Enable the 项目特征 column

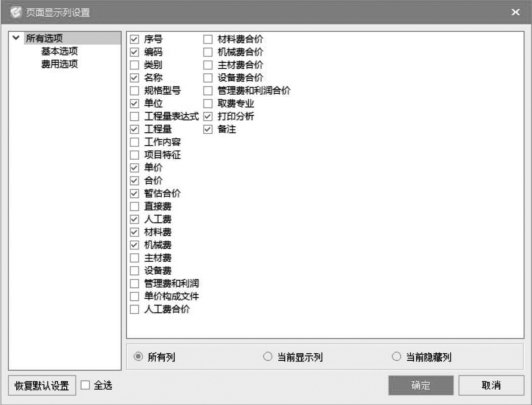coord(134,155)
